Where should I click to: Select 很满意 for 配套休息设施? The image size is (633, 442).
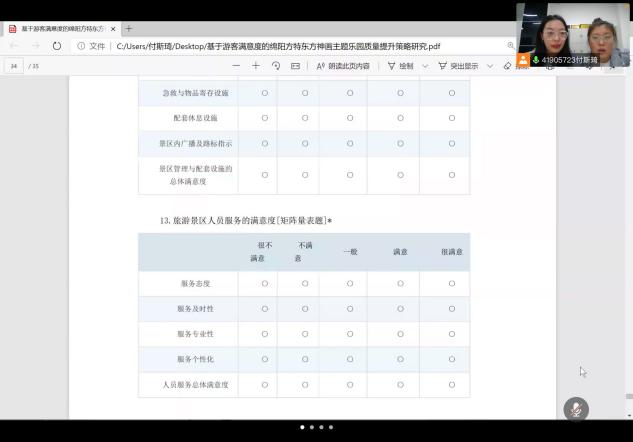pyautogui.click(x=452, y=118)
